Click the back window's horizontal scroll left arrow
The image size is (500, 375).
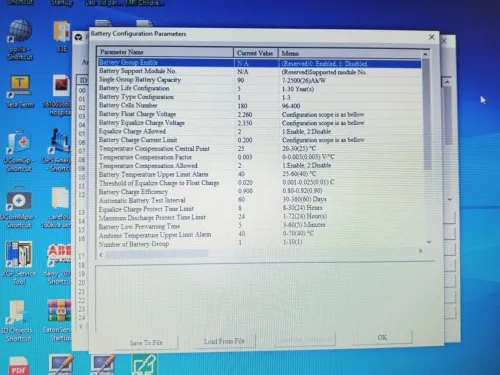81,326
